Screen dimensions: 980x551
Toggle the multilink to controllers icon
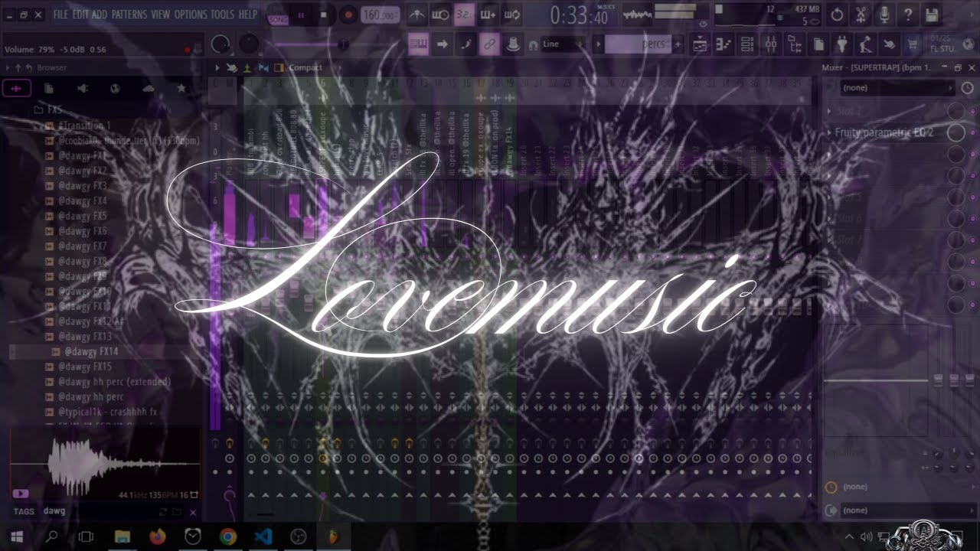[489, 44]
